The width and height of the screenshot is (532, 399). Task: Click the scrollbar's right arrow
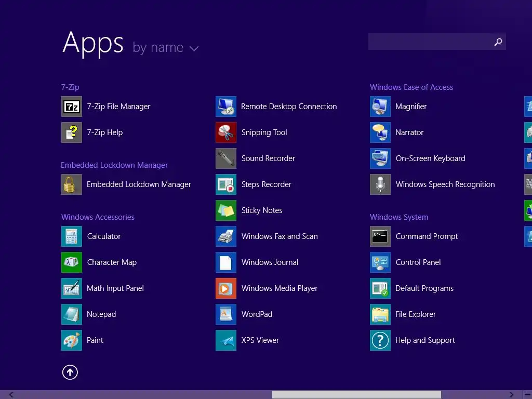(511, 395)
